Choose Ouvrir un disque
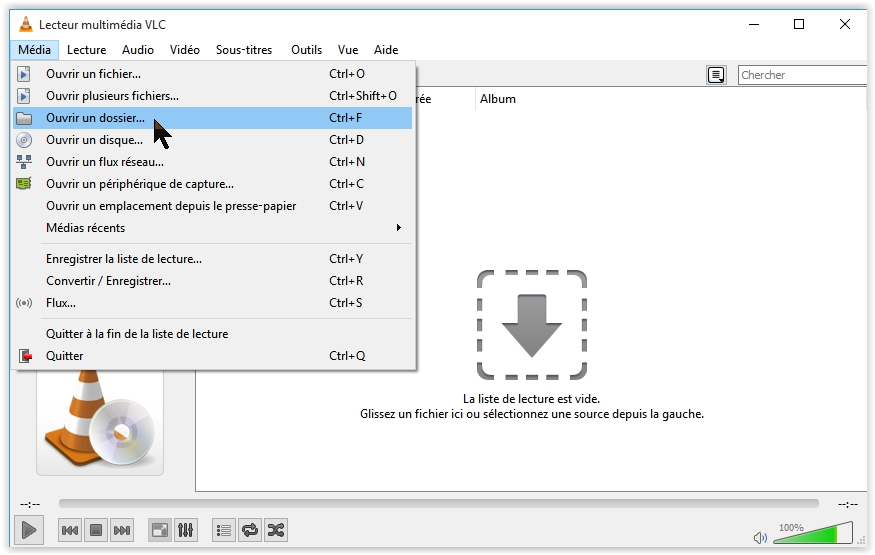875x555 pixels. point(213,140)
